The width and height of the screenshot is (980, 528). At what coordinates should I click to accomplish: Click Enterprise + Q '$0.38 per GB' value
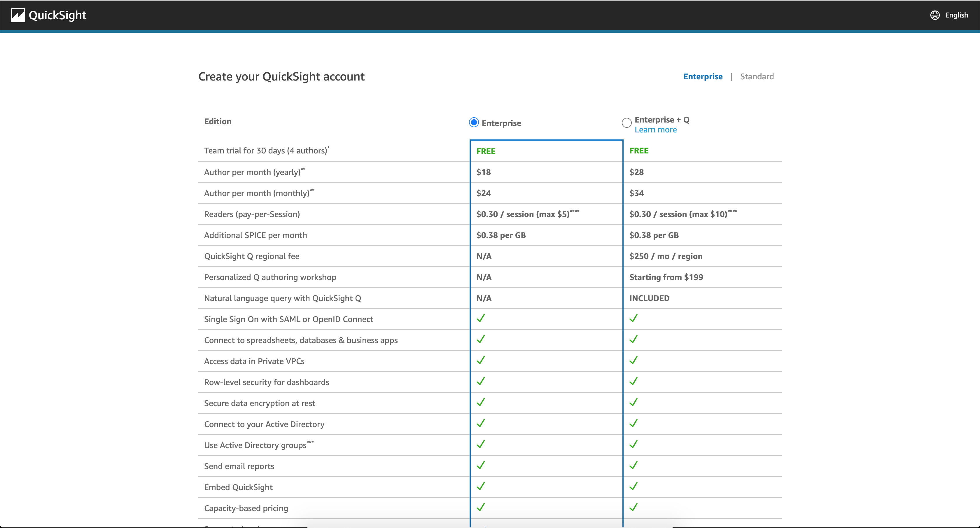pyautogui.click(x=654, y=235)
